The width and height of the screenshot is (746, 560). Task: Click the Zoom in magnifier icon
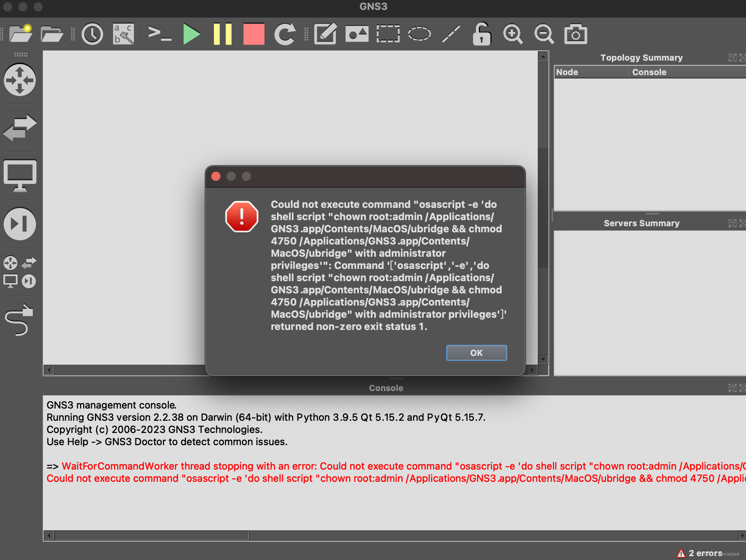point(513,34)
